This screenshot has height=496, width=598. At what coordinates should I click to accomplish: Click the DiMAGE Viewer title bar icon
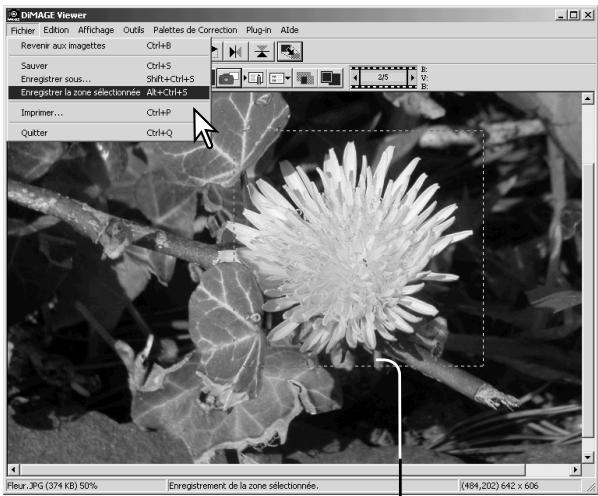[x=13, y=15]
